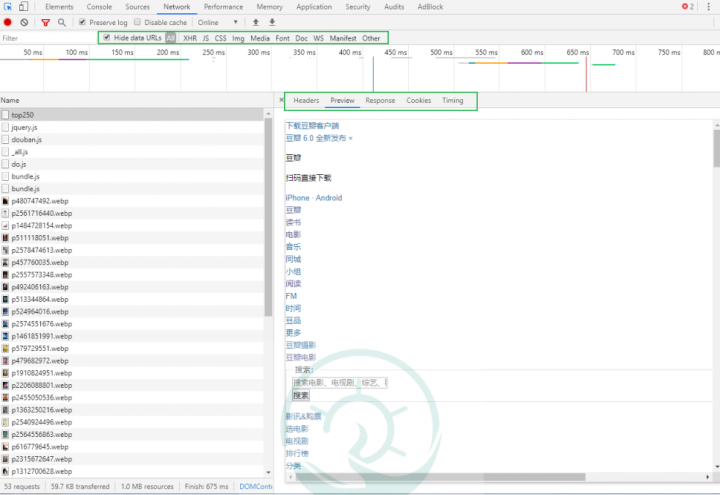Image resolution: width=720 pixels, height=495 pixels.
Task: Open the Audits tab
Action: pyautogui.click(x=394, y=7)
